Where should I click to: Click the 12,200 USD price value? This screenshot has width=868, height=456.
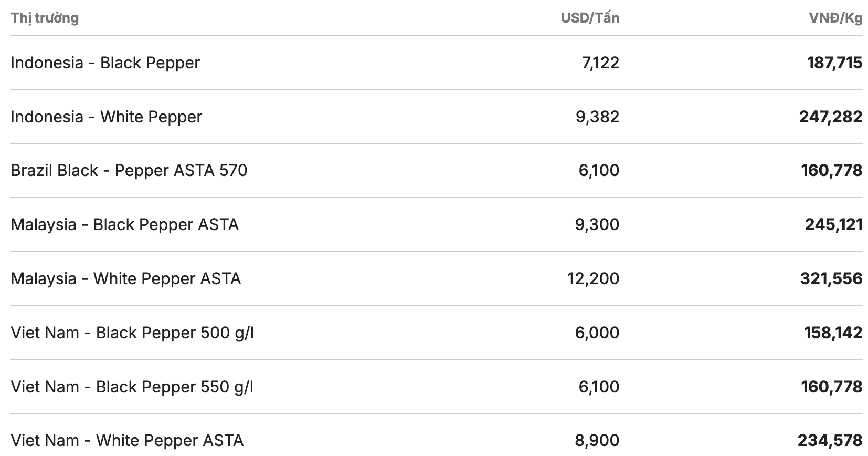[x=593, y=278]
